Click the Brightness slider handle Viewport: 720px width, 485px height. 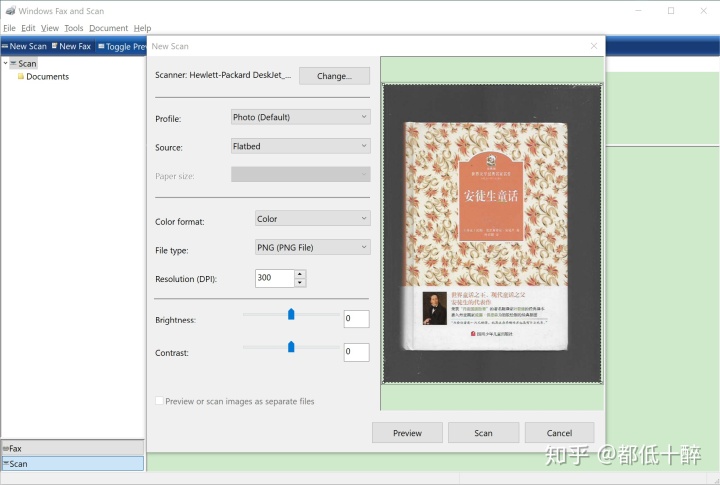pyautogui.click(x=291, y=314)
